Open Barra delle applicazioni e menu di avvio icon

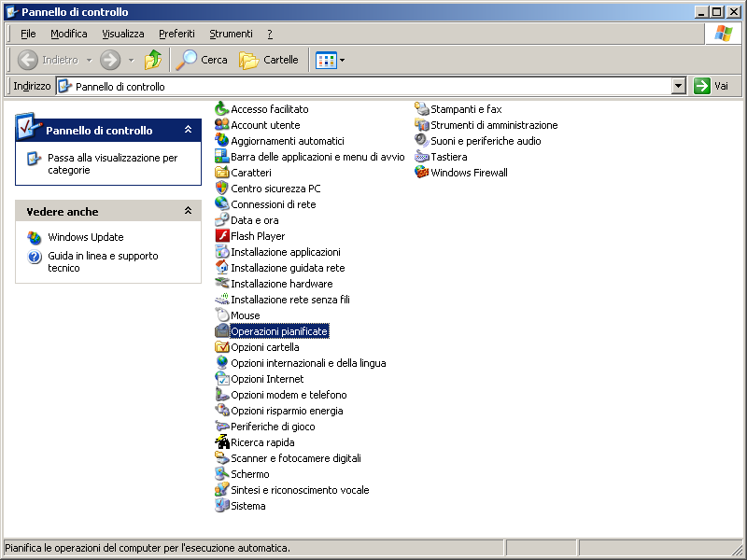click(221, 157)
